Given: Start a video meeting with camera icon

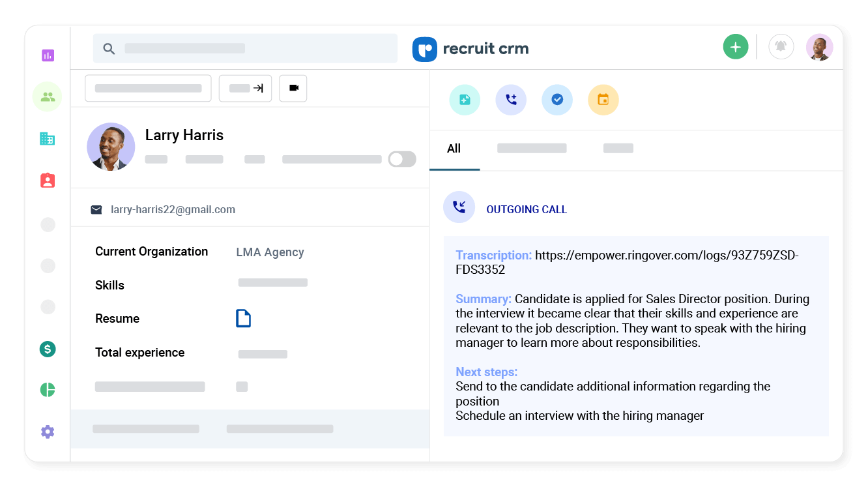Looking at the screenshot, I should click(293, 88).
